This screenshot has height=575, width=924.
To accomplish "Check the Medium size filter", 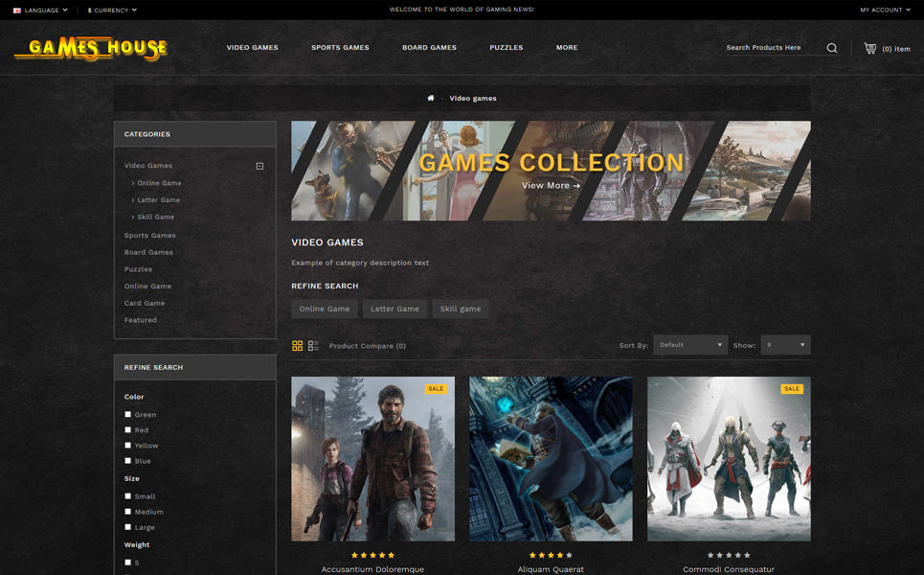I will pyautogui.click(x=128, y=512).
